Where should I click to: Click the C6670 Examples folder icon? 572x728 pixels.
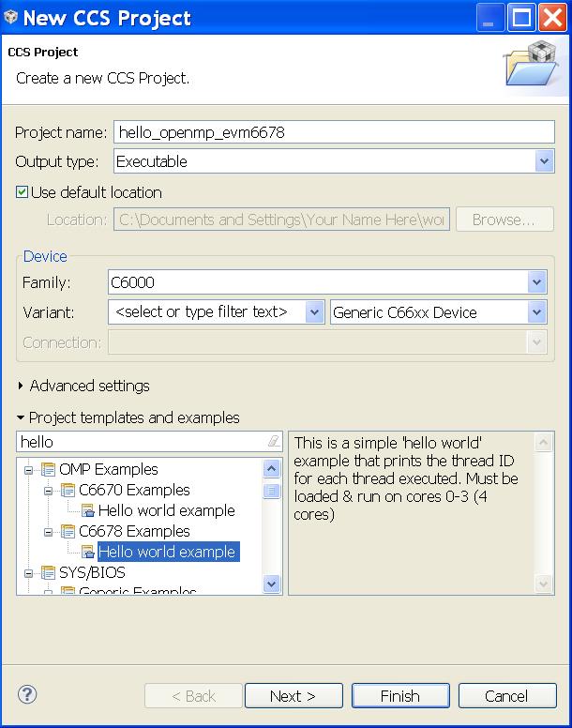pos(68,490)
